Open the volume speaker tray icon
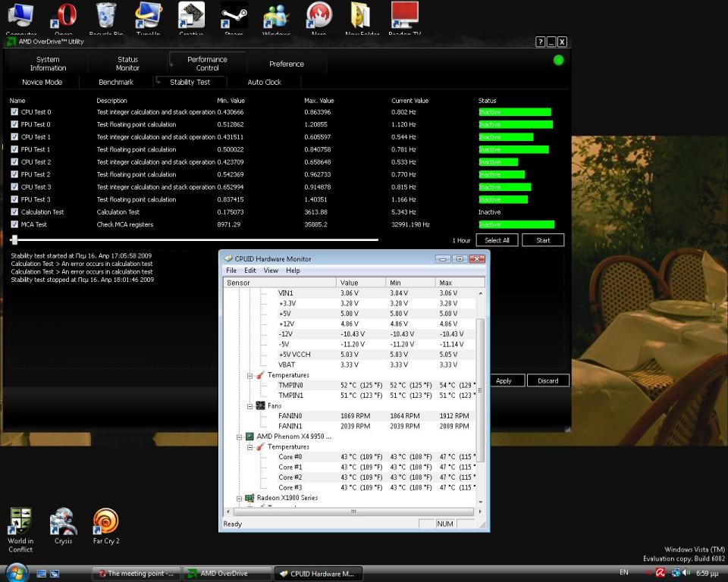Image resolution: width=728 pixels, height=582 pixels. click(687, 573)
